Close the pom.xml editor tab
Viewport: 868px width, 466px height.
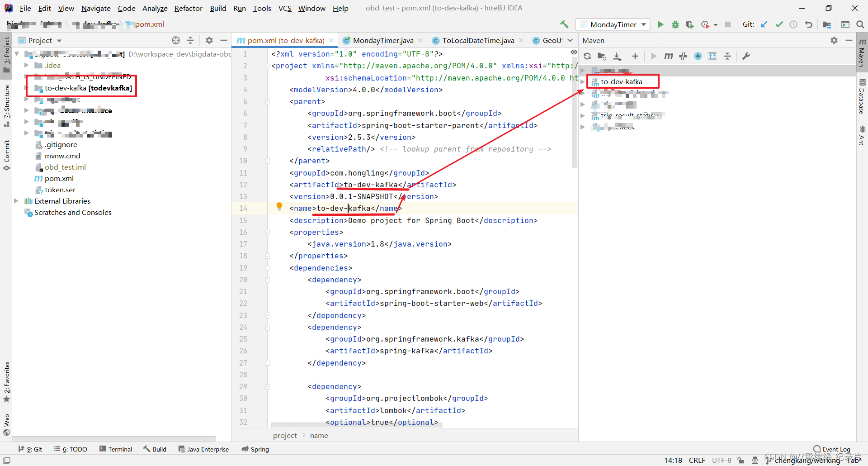331,40
